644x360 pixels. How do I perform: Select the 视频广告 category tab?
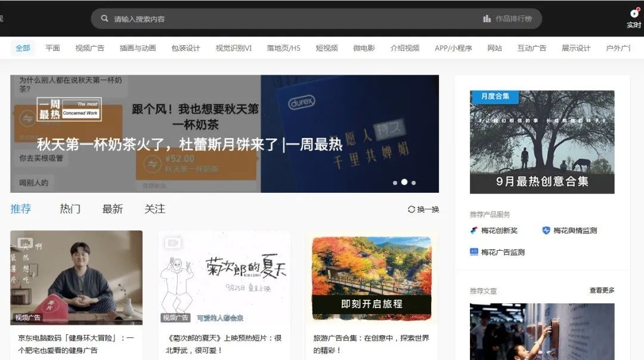coord(89,48)
